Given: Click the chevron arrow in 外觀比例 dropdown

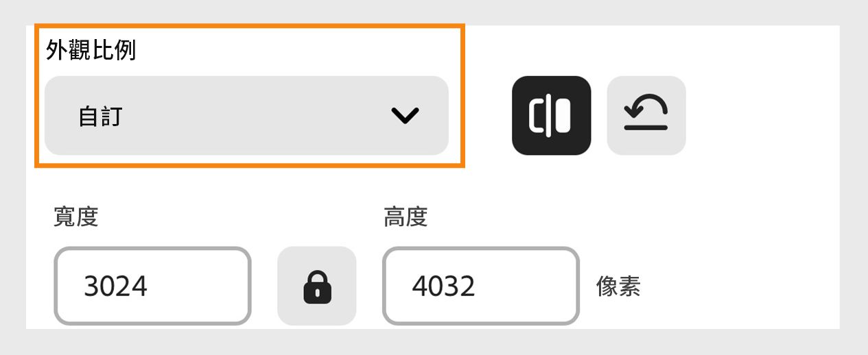Looking at the screenshot, I should pyautogui.click(x=405, y=116).
